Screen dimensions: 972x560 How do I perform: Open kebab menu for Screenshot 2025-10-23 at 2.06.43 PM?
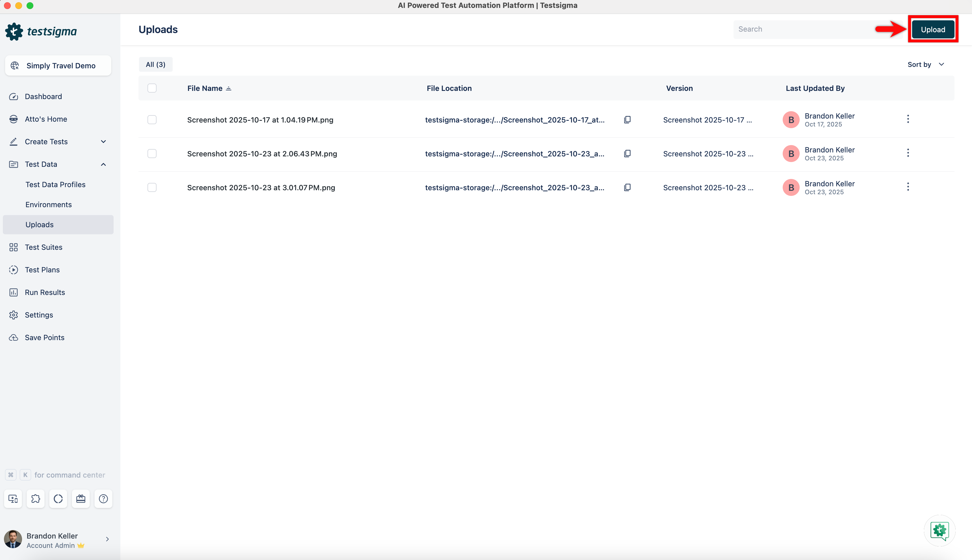tap(908, 153)
